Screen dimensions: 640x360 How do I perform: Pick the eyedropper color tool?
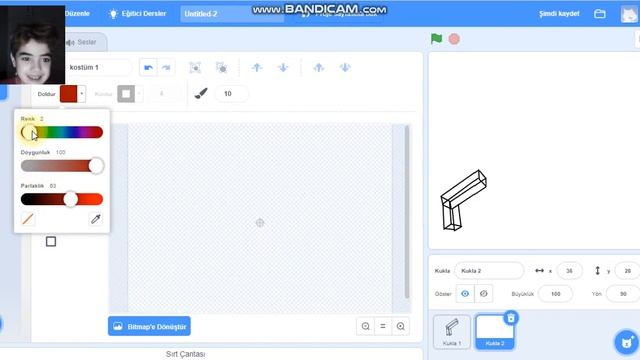coord(96,219)
